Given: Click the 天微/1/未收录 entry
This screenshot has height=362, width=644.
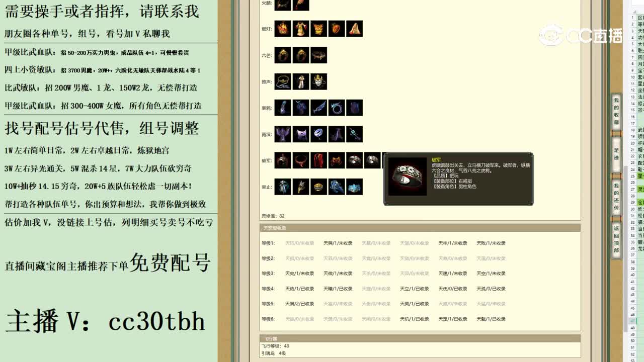Looking at the screenshot, I should pos(338,274).
